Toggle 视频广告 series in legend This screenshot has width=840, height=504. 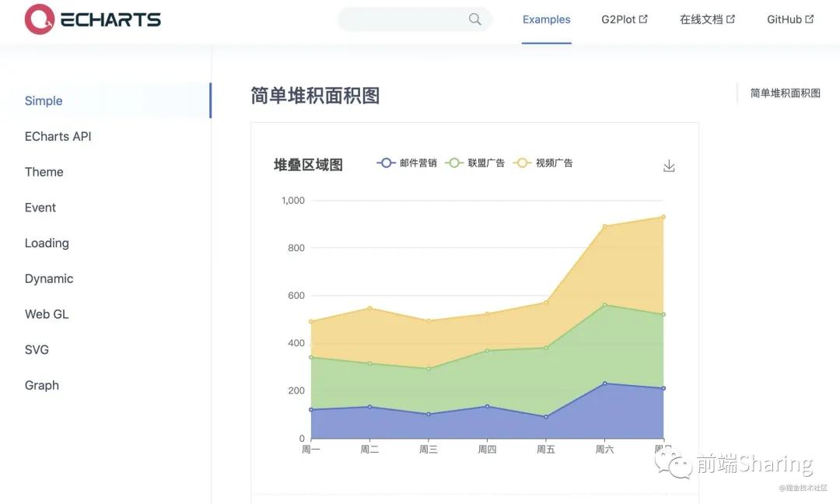click(544, 163)
